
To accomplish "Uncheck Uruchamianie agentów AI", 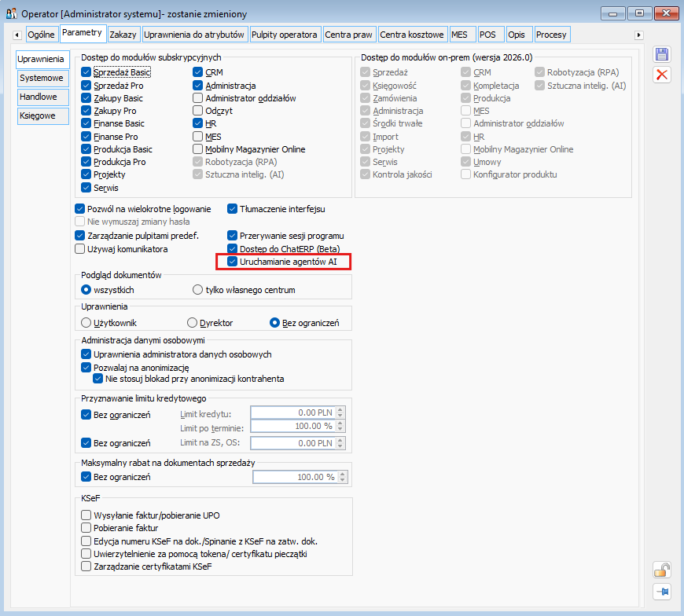I will click(x=233, y=262).
